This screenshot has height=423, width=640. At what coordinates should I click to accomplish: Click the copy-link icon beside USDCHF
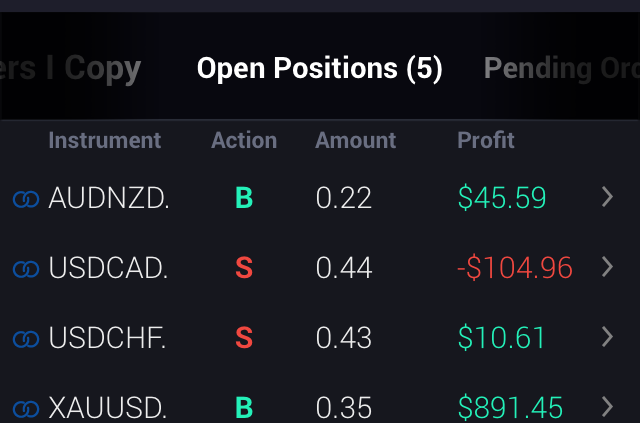pos(26,338)
